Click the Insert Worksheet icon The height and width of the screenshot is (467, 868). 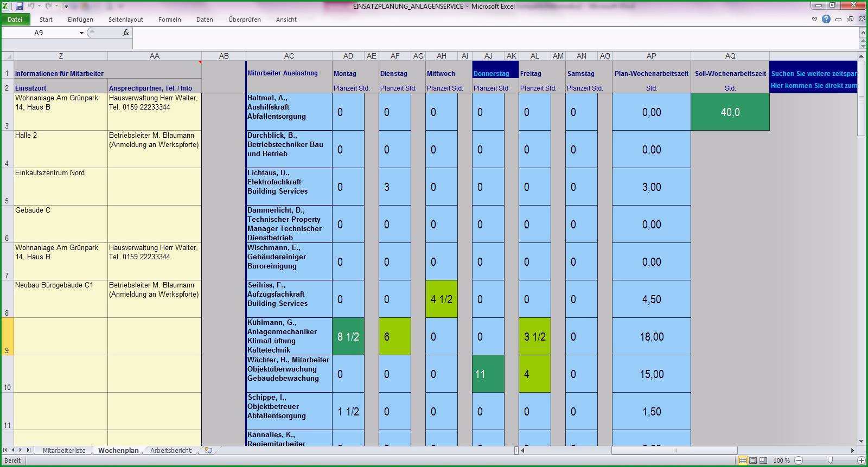[208, 450]
